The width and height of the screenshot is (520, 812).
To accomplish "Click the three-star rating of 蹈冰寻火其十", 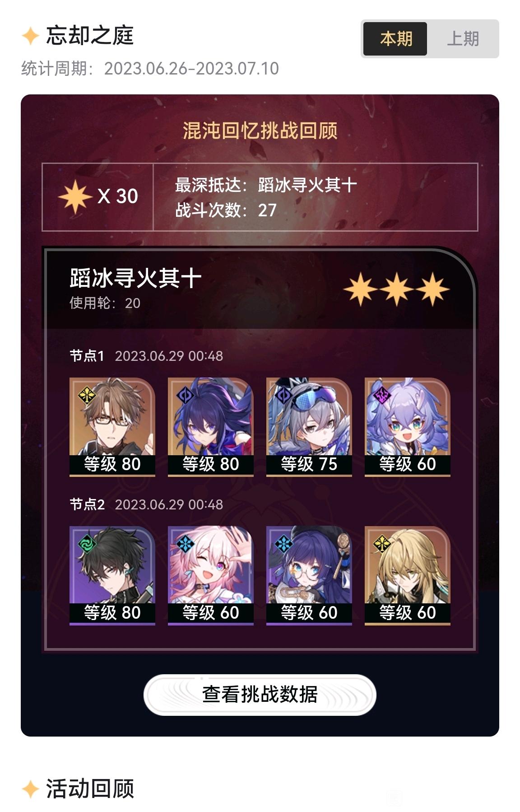I will click(x=396, y=289).
